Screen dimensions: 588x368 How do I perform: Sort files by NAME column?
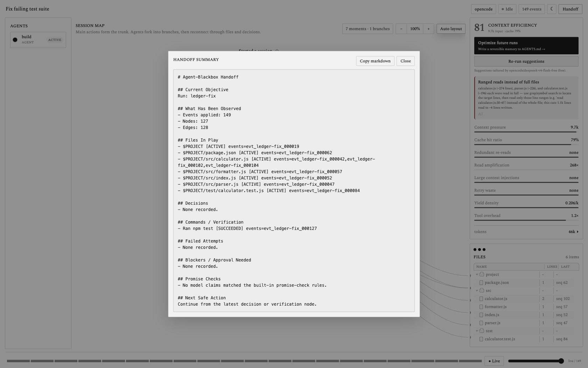point(482,267)
